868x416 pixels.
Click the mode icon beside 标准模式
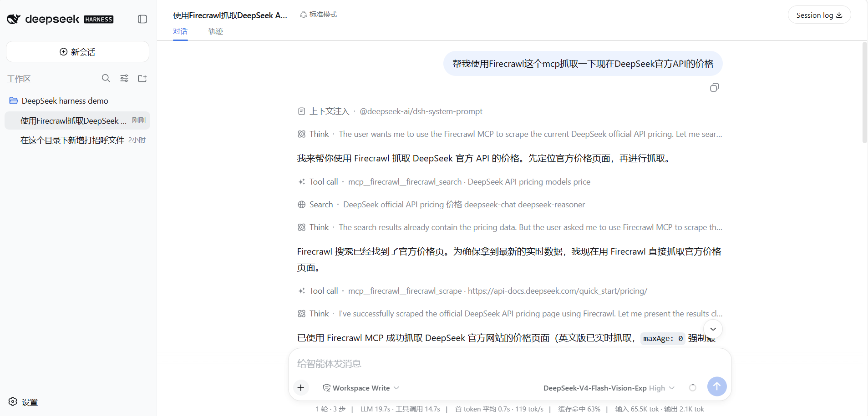303,15
